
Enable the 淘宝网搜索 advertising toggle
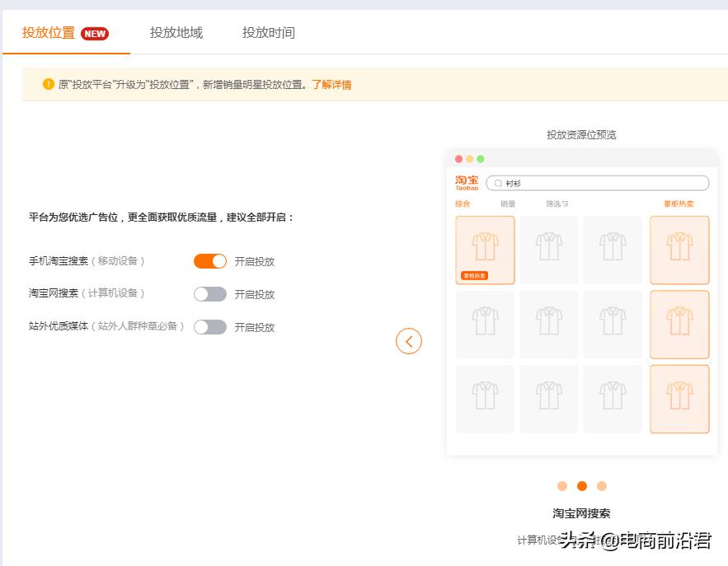click(211, 294)
